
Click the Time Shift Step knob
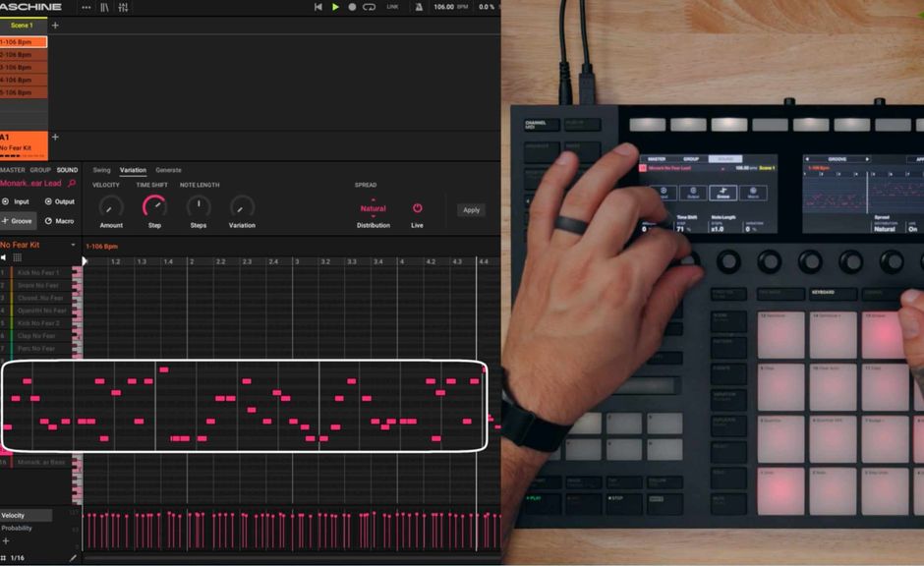(154, 207)
